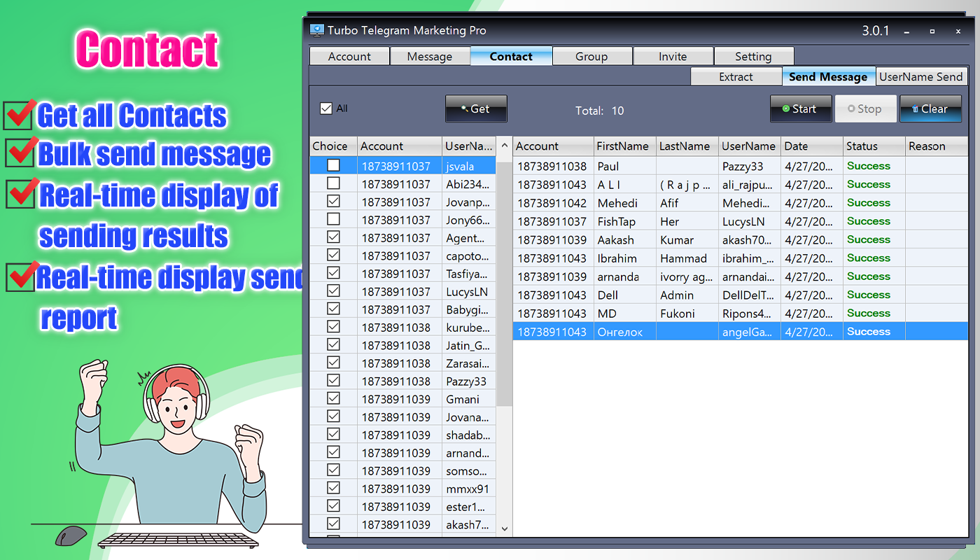The height and width of the screenshot is (560, 980).
Task: Select the result row for Ibrahim
Action: (741, 258)
